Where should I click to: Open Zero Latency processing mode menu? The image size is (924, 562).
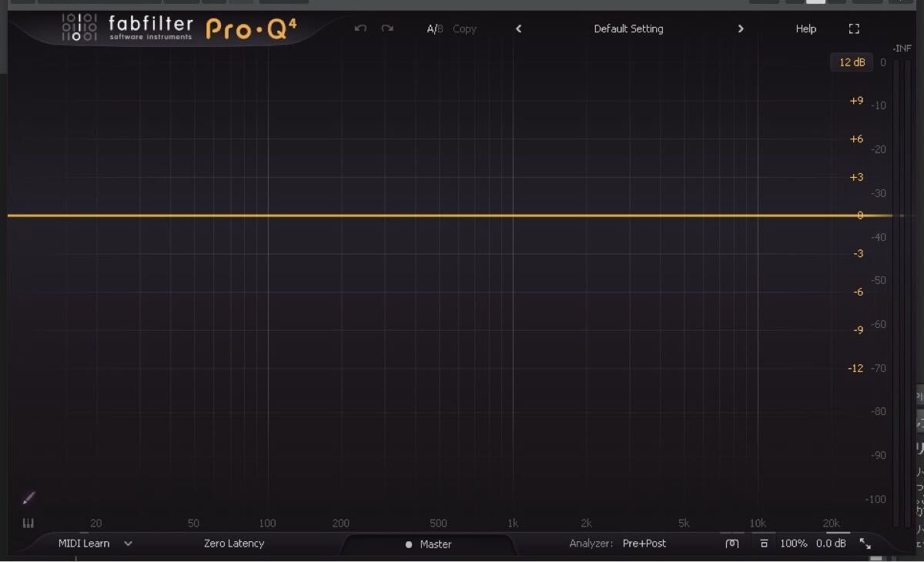coord(234,544)
